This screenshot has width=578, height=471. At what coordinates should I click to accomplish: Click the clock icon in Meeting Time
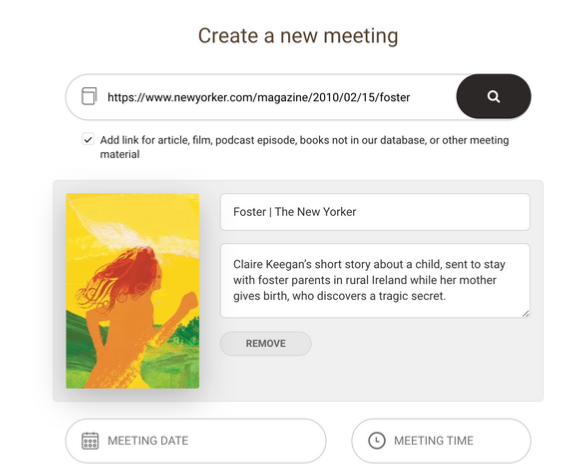pos(377,440)
